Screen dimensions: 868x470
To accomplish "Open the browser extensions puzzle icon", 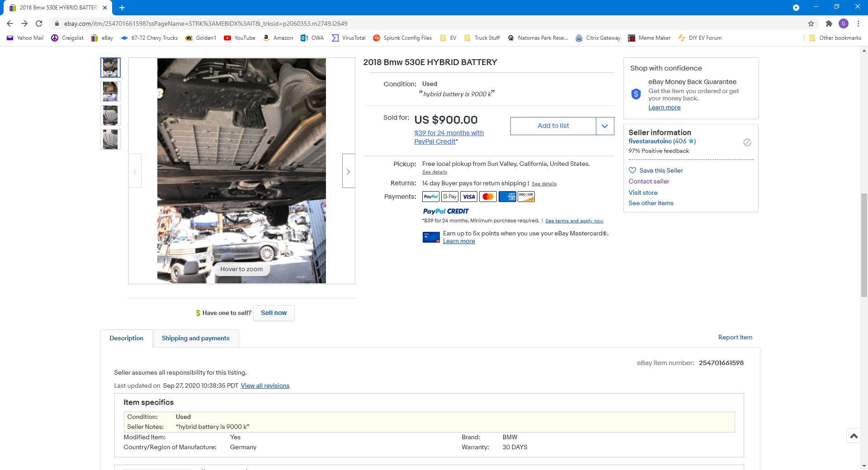I will click(x=829, y=23).
